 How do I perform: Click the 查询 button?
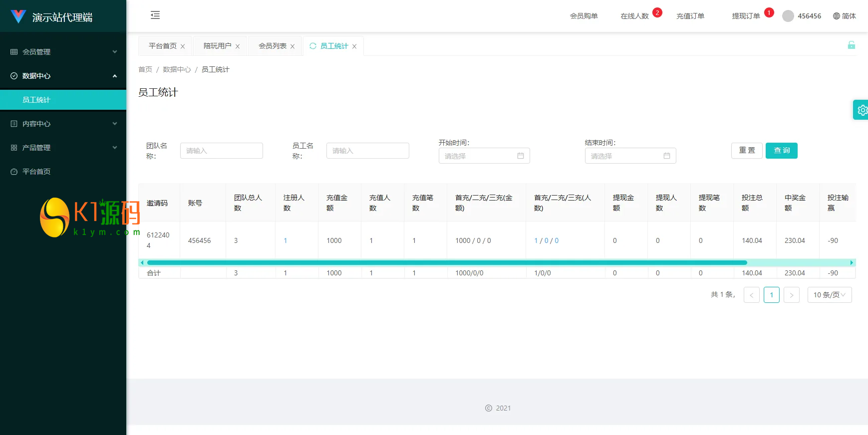tap(782, 151)
